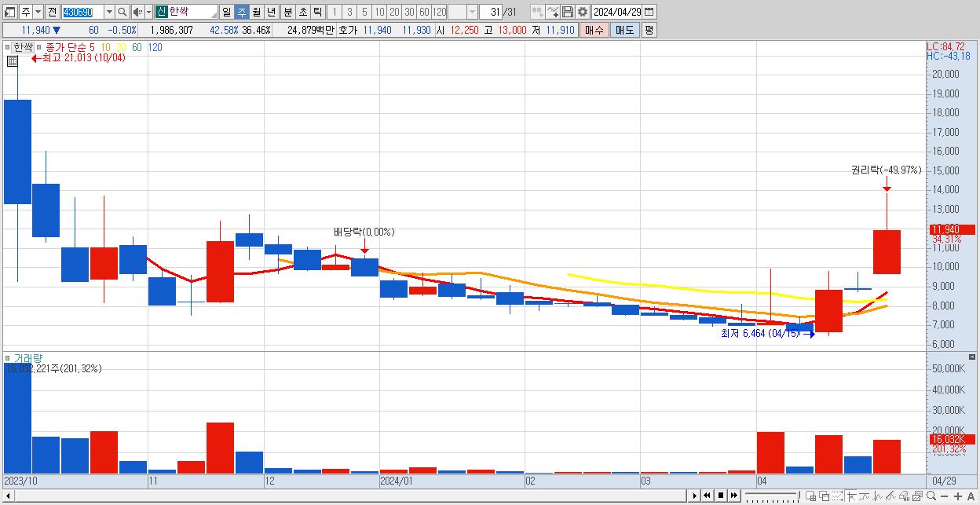This screenshot has width=980, height=505.
Task: Click the blue 매도 sell button
Action: tap(624, 30)
